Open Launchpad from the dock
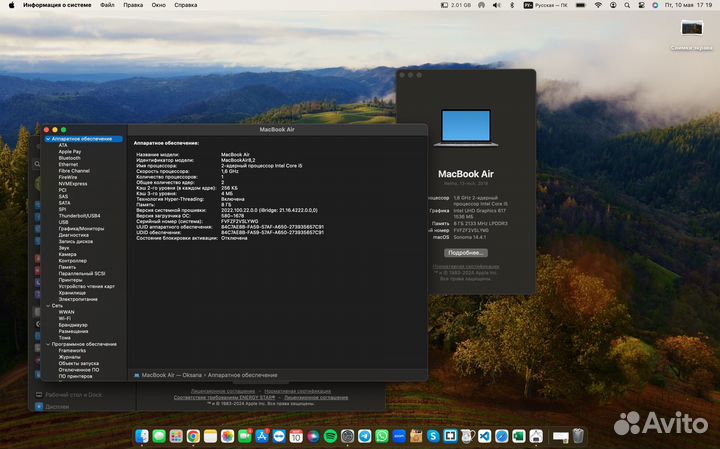This screenshot has height=449, width=720. coord(176,436)
